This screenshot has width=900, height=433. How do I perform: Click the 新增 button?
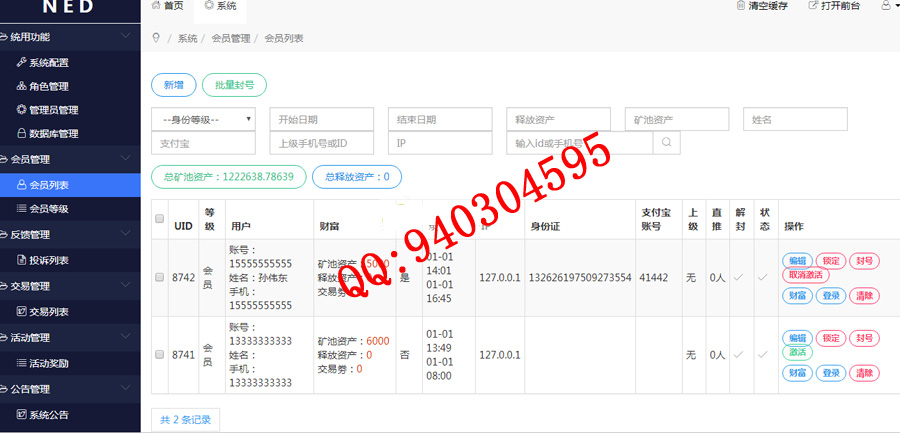[x=173, y=86]
